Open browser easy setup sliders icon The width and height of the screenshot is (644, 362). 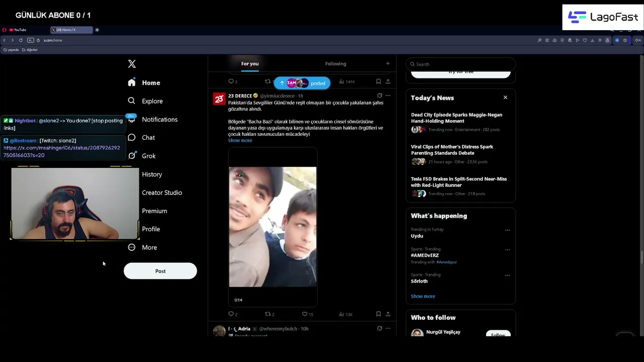(600, 40)
